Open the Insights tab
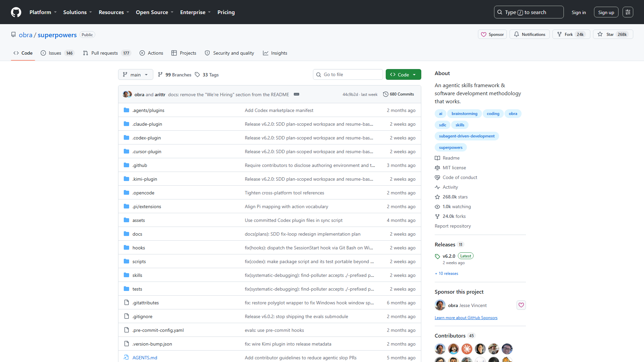644x362 pixels. coord(275,53)
